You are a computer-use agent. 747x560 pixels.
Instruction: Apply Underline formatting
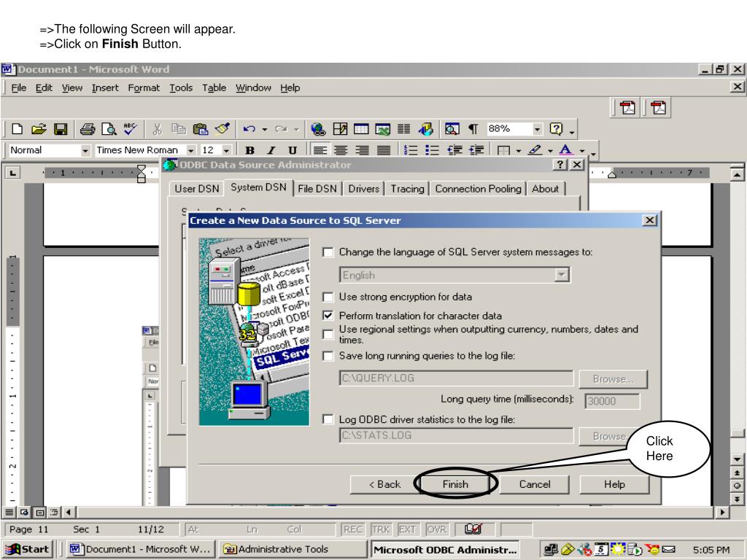pyautogui.click(x=293, y=150)
